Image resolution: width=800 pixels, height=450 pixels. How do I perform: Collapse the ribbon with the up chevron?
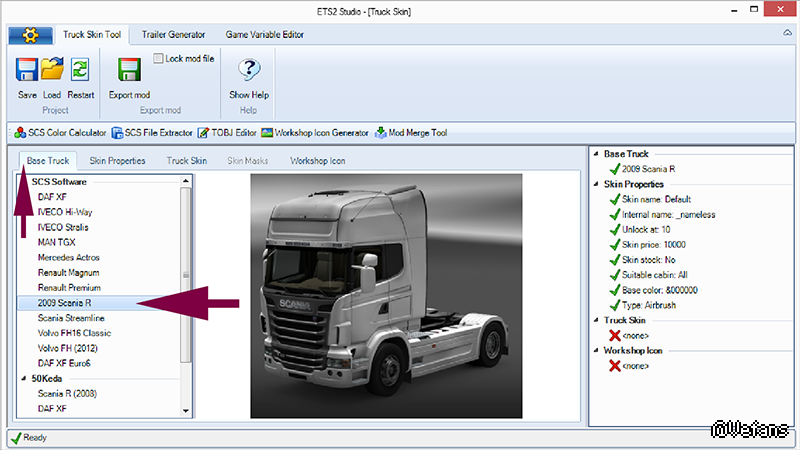tap(787, 33)
